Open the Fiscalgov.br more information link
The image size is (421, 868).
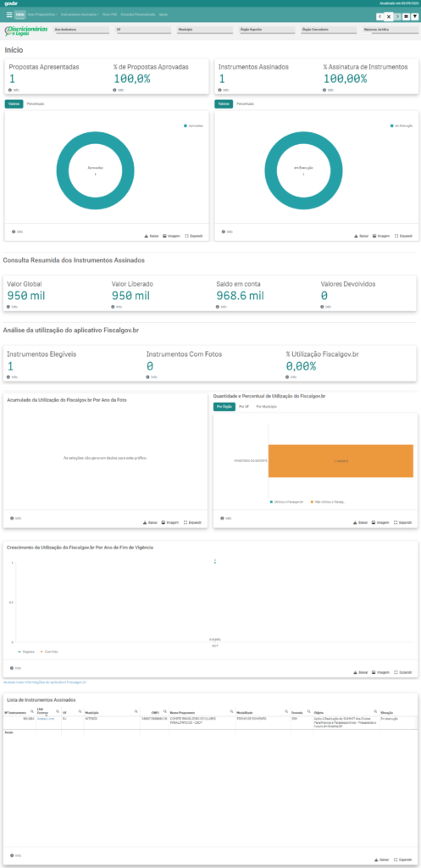click(x=45, y=682)
